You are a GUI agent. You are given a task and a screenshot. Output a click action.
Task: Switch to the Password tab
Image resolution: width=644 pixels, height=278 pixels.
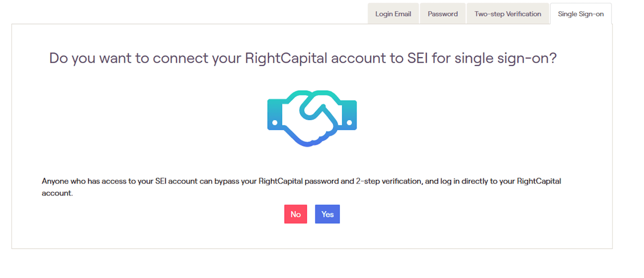pyautogui.click(x=443, y=14)
